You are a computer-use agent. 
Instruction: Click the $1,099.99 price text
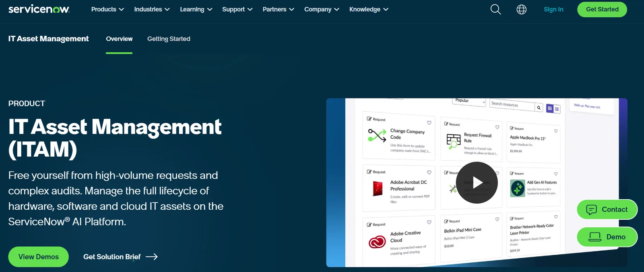(516, 151)
